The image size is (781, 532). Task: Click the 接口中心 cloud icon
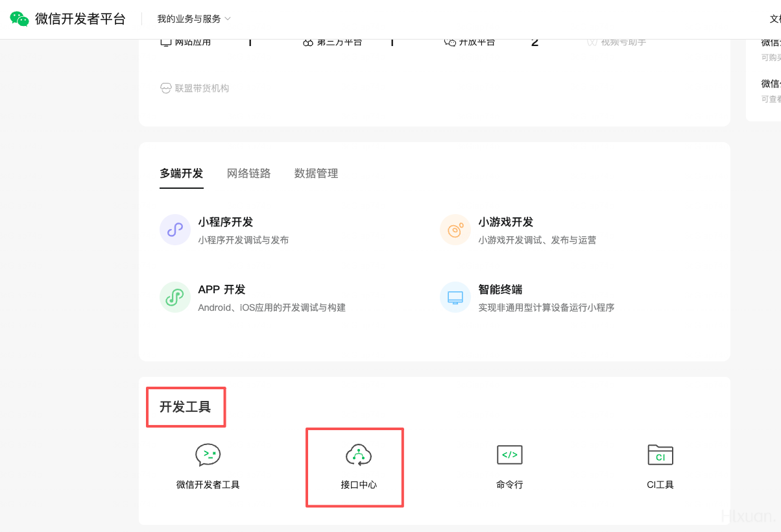(x=359, y=455)
